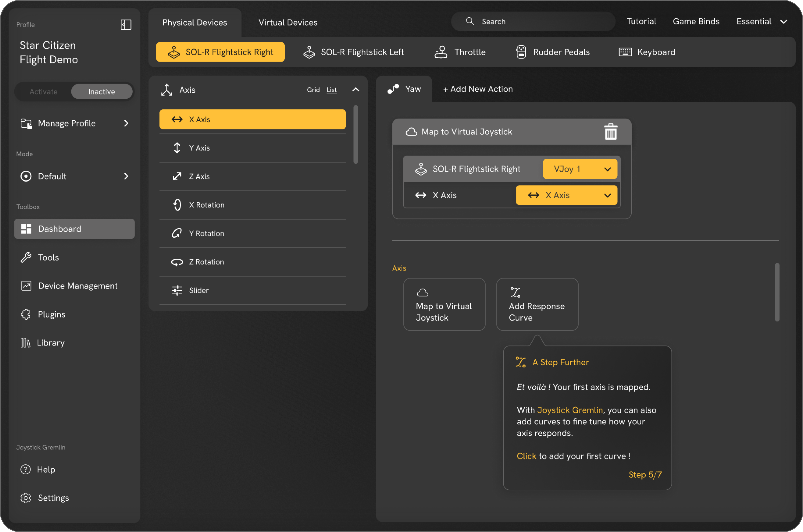Select the Keyboard device tab
Screen dimensions: 803x532
click(x=647, y=52)
